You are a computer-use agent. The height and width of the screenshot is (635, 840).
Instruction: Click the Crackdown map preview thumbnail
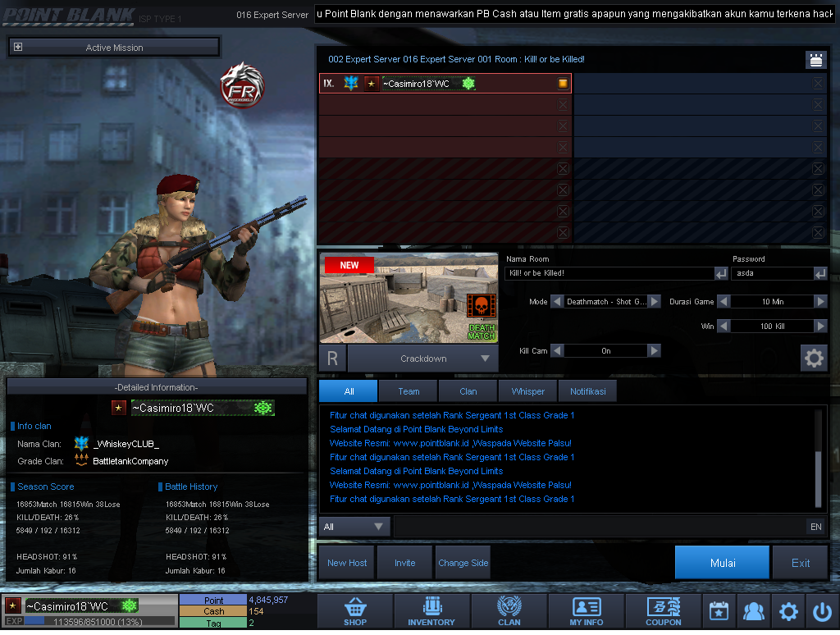click(x=409, y=298)
